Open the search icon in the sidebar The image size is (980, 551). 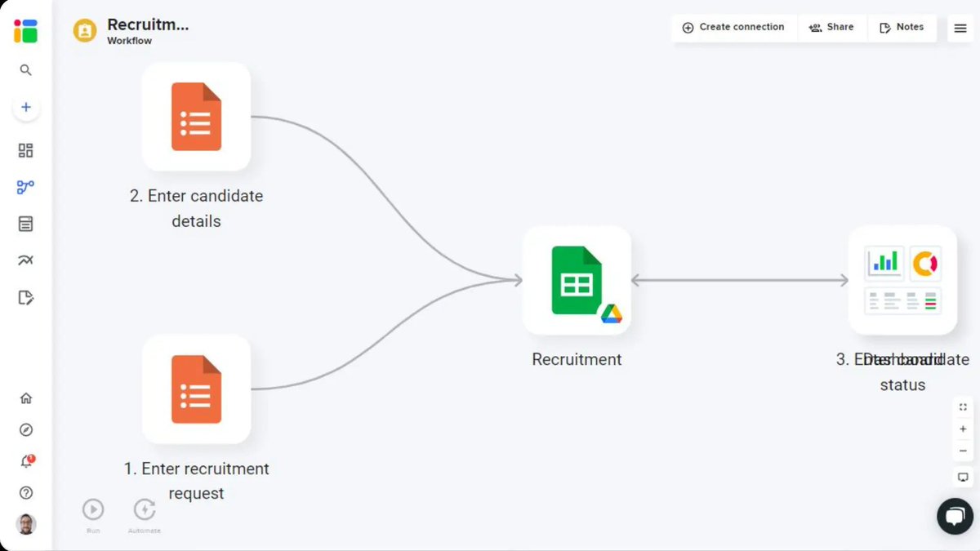click(25, 70)
